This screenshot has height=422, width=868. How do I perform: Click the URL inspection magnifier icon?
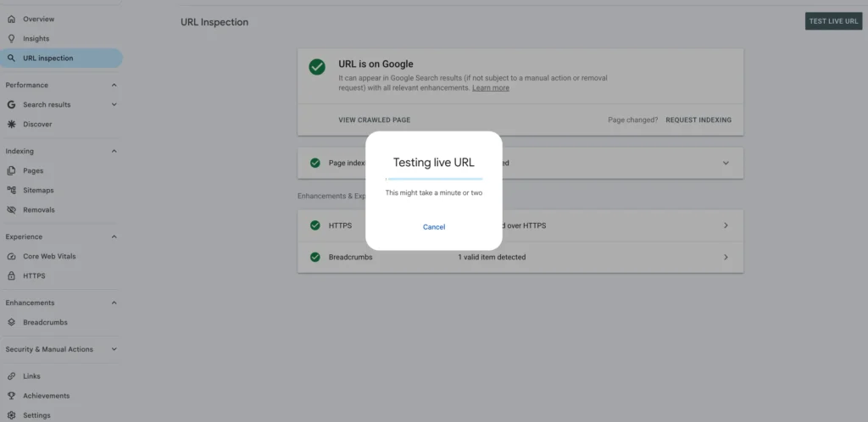click(11, 58)
